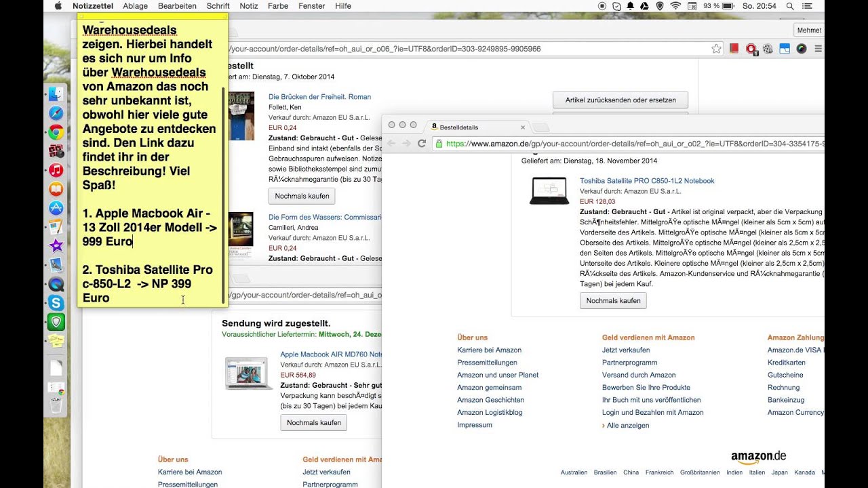Click the amazon.de footer logo
The image size is (868, 488).
point(758,457)
